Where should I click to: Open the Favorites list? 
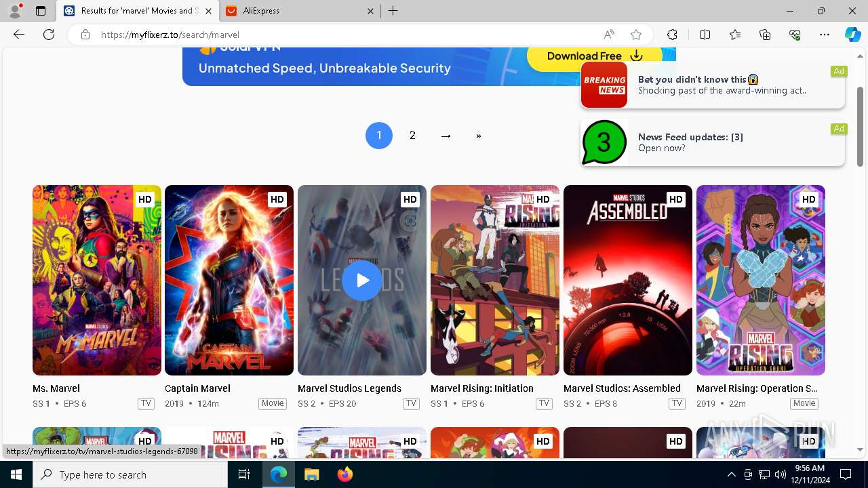(x=735, y=35)
